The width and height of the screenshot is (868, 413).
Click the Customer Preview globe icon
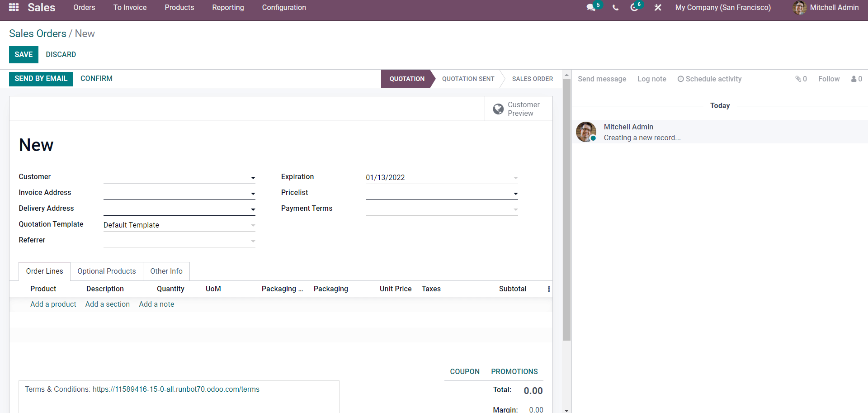[x=498, y=109]
